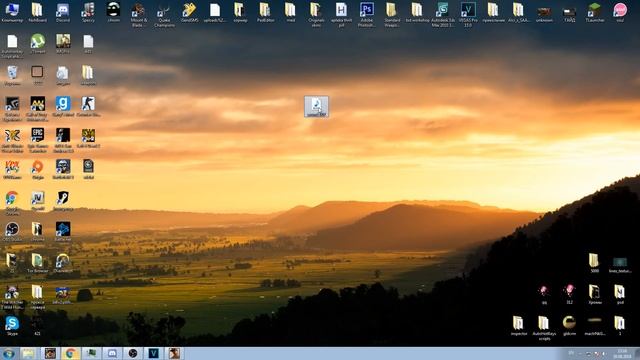Switch to Discord on the taskbar

point(112,353)
